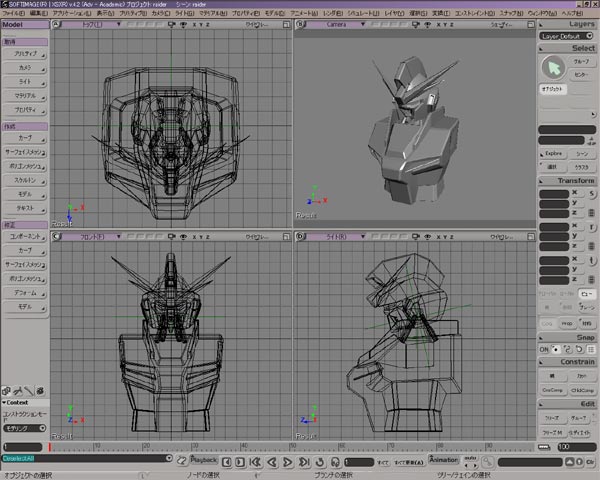Toggle eye visibility icon in Front viewport

click(183, 237)
